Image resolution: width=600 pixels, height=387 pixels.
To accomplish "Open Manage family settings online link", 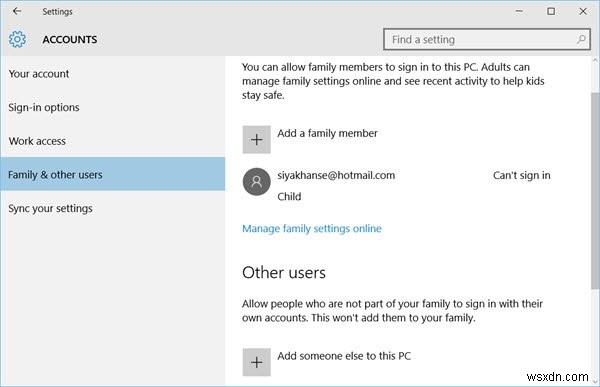I will click(312, 229).
